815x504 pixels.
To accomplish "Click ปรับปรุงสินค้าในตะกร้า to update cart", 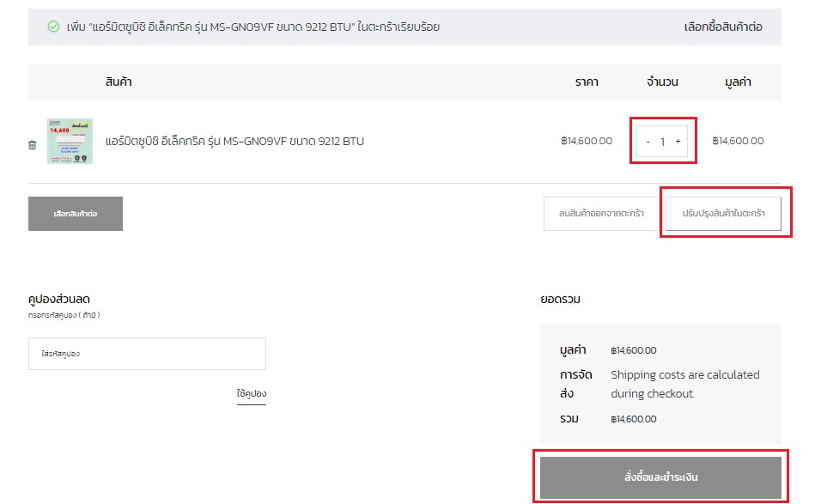I will click(x=723, y=214).
